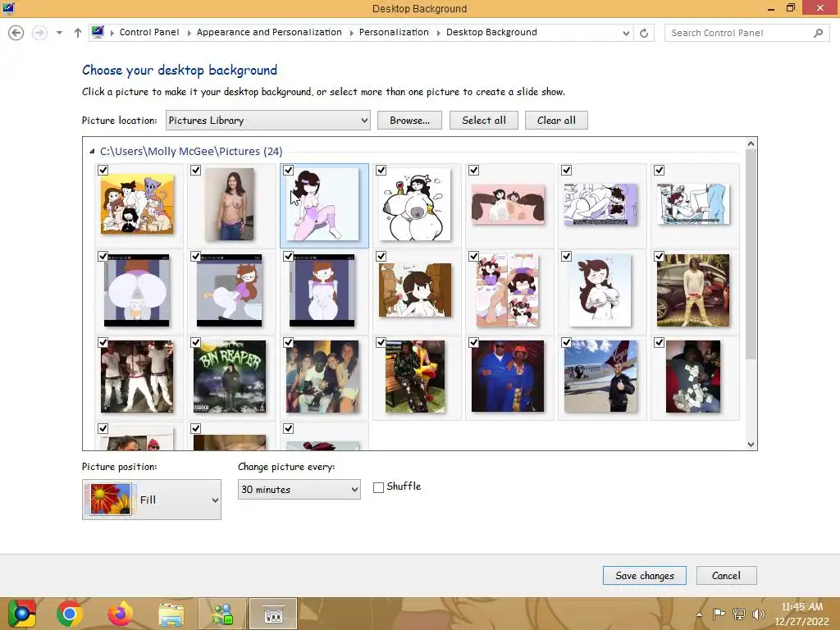Collapse the C:\Users\Molly McGee\Pictures group

pos(92,152)
